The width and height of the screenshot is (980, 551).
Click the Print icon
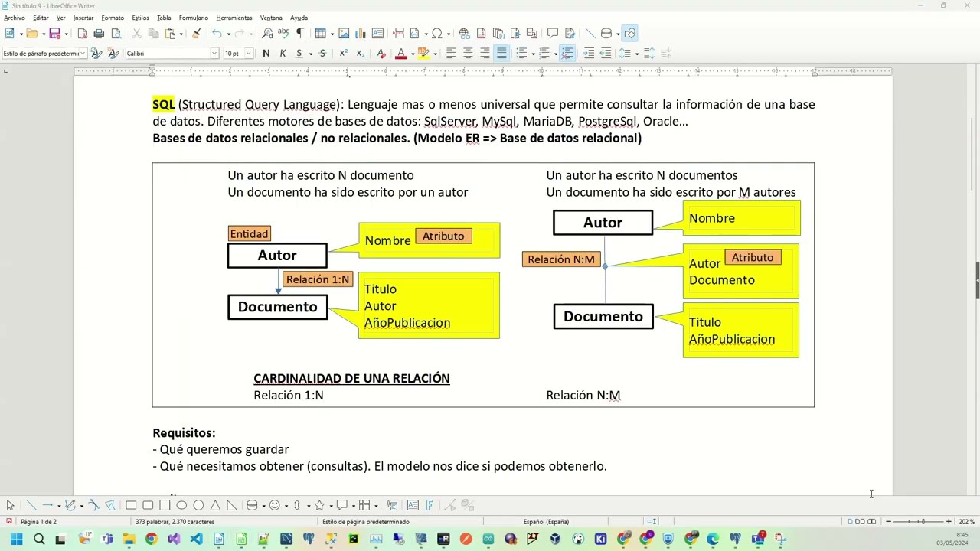99,34
